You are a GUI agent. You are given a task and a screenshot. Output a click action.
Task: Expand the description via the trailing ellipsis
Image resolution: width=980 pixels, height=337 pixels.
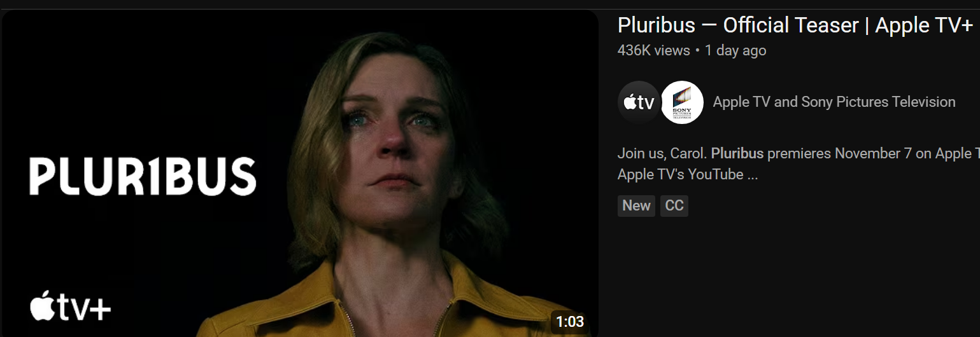tap(753, 174)
